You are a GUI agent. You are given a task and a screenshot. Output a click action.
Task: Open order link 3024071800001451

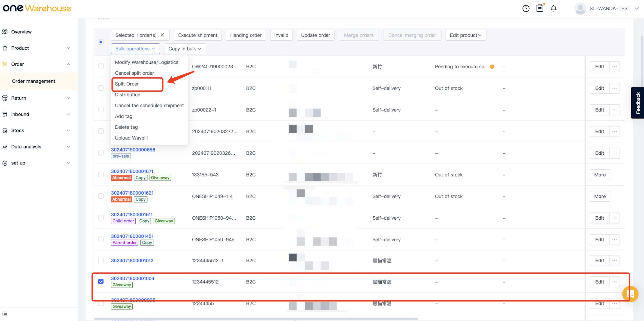[132, 236]
